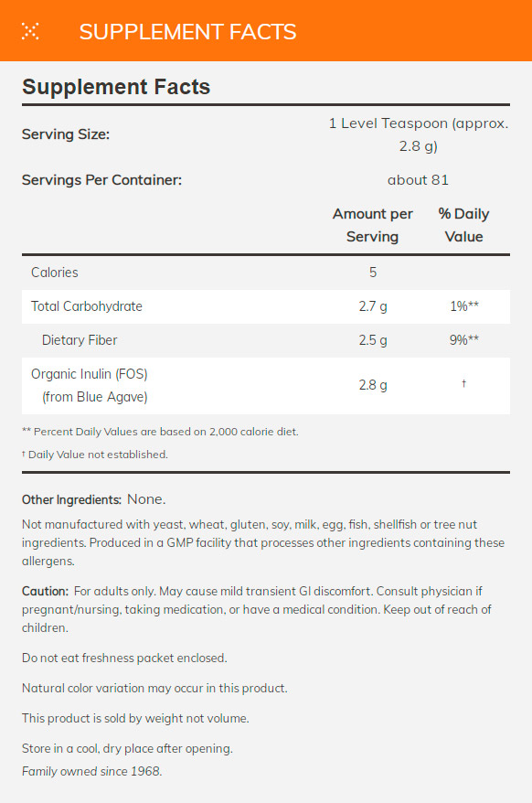The width and height of the screenshot is (532, 803).
Task: Click the % Daily Value column header
Action: pos(463,225)
